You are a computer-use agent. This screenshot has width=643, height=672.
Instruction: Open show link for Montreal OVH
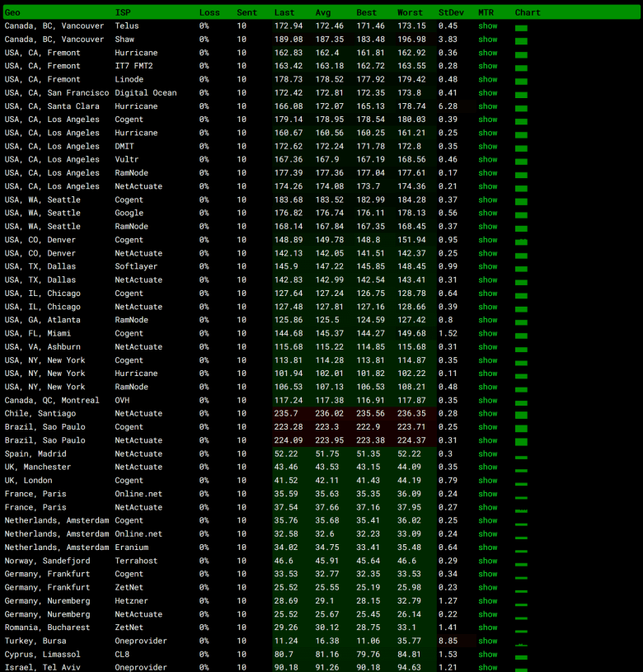[487, 400]
